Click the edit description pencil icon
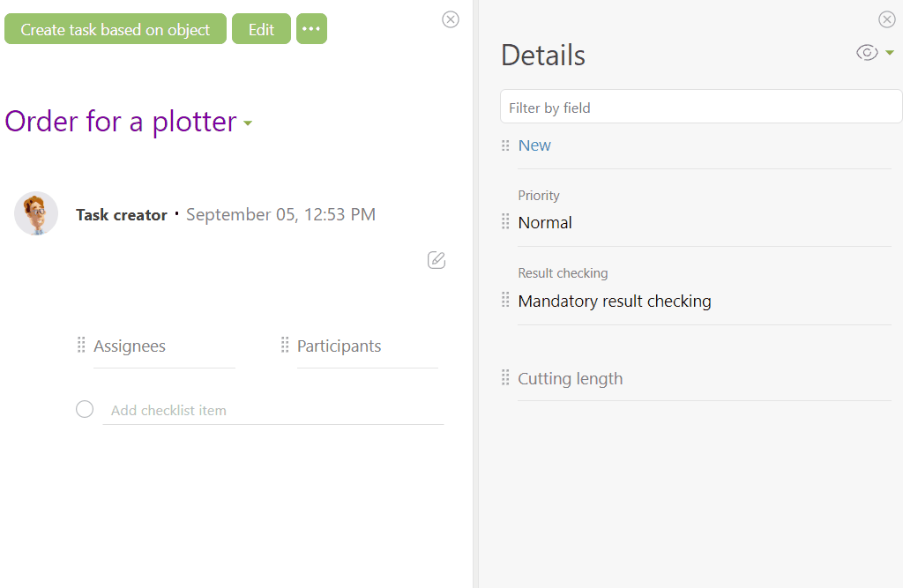 pyautogui.click(x=437, y=260)
